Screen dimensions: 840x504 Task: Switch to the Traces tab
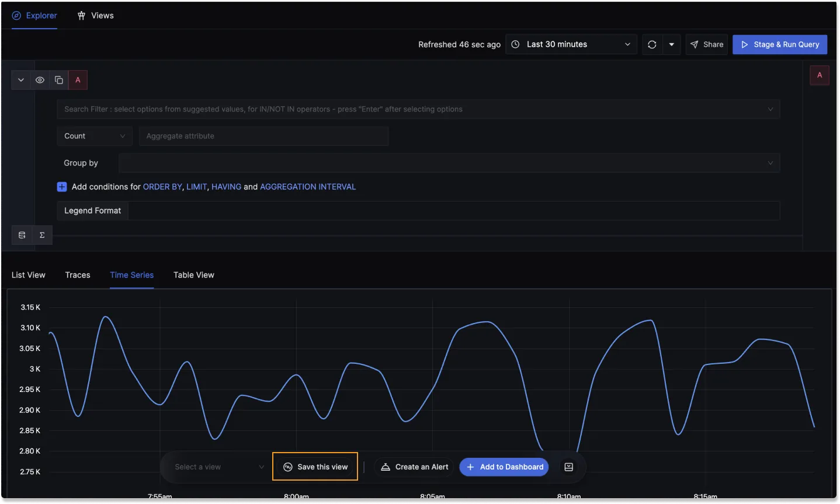click(78, 275)
